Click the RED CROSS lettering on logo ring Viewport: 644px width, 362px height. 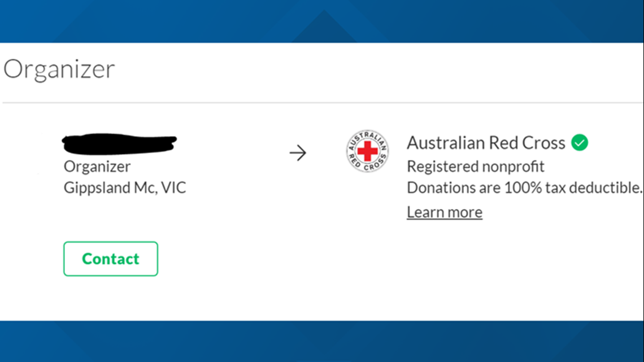[x=367, y=163]
